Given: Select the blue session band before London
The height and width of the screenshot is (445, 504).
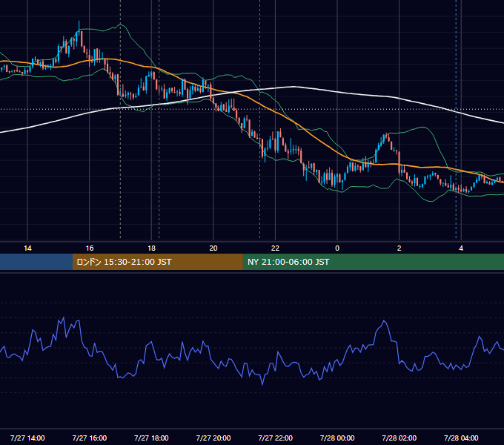Looking at the screenshot, I should [x=36, y=262].
